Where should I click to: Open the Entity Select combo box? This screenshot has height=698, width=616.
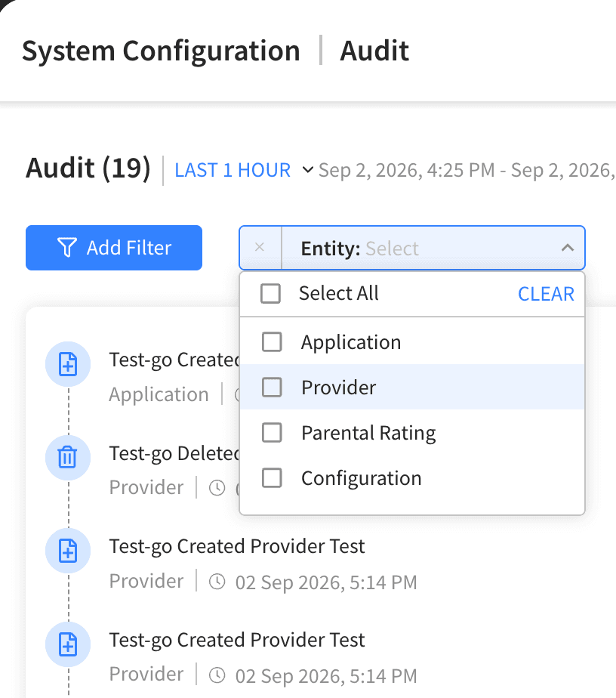pyautogui.click(x=412, y=248)
